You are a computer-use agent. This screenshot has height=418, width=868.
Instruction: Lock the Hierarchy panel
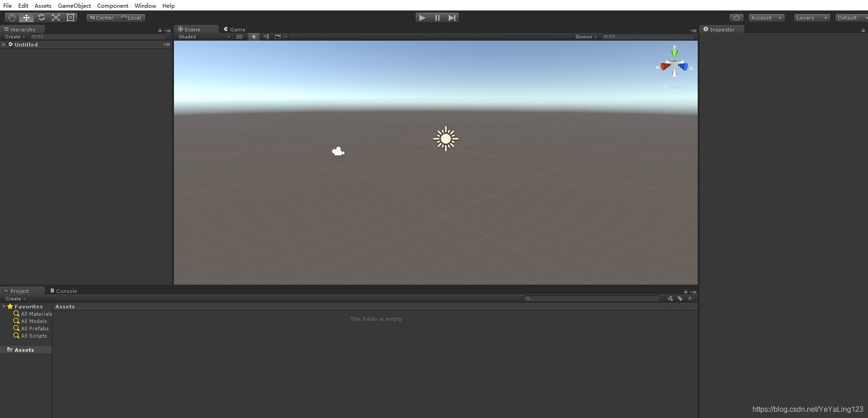pos(160,30)
